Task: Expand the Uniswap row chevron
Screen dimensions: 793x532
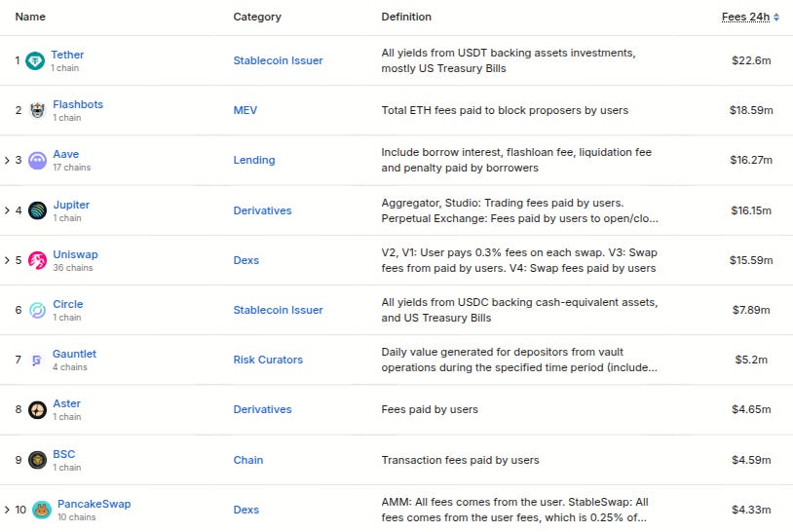Action: point(7,260)
